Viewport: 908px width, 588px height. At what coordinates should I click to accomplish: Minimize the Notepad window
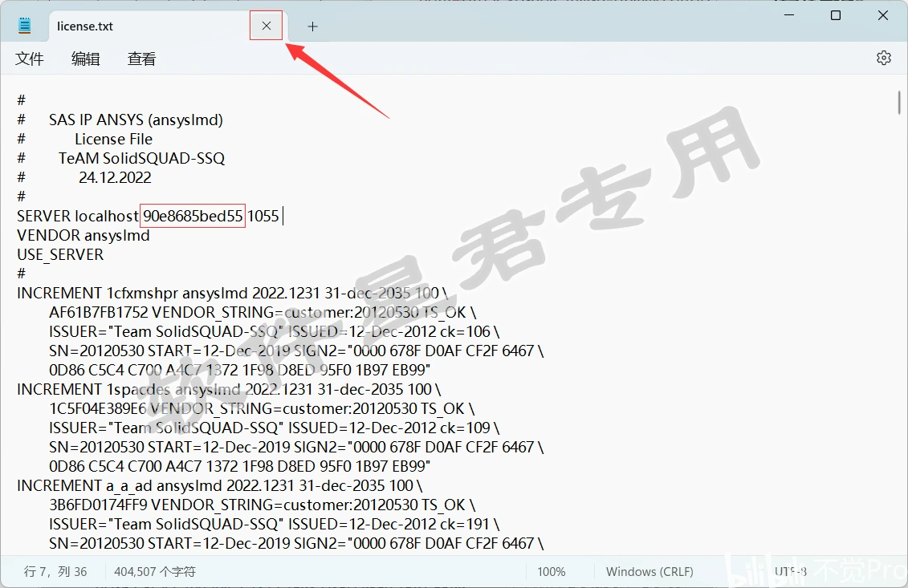tap(788, 15)
